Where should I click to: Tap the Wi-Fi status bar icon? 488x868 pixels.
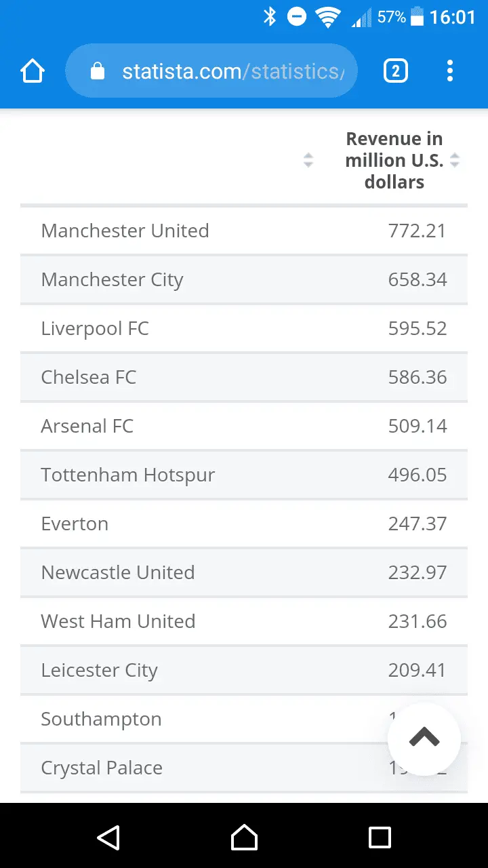coord(328,18)
